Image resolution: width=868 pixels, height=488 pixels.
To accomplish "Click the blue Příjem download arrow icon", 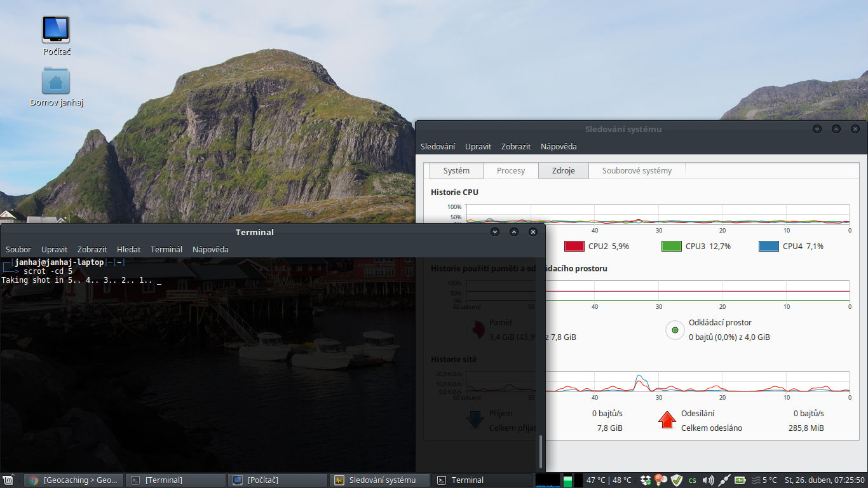I will [475, 419].
